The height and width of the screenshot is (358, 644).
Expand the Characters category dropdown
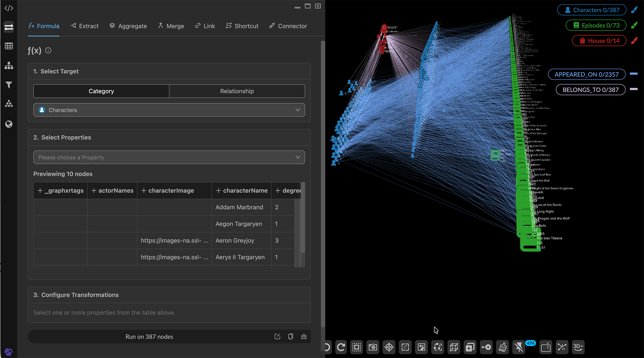click(x=169, y=110)
